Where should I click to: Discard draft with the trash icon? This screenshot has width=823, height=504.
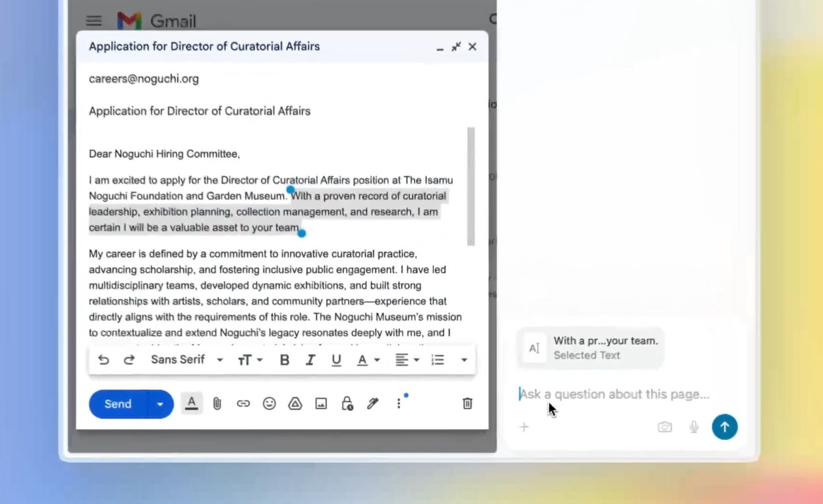click(x=468, y=403)
